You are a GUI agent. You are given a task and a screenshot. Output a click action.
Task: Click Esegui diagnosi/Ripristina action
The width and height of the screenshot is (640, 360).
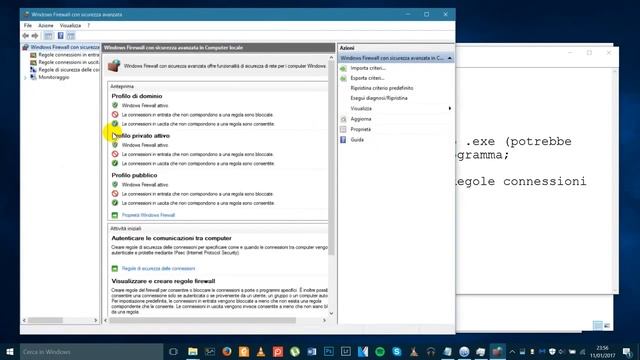(x=379, y=98)
